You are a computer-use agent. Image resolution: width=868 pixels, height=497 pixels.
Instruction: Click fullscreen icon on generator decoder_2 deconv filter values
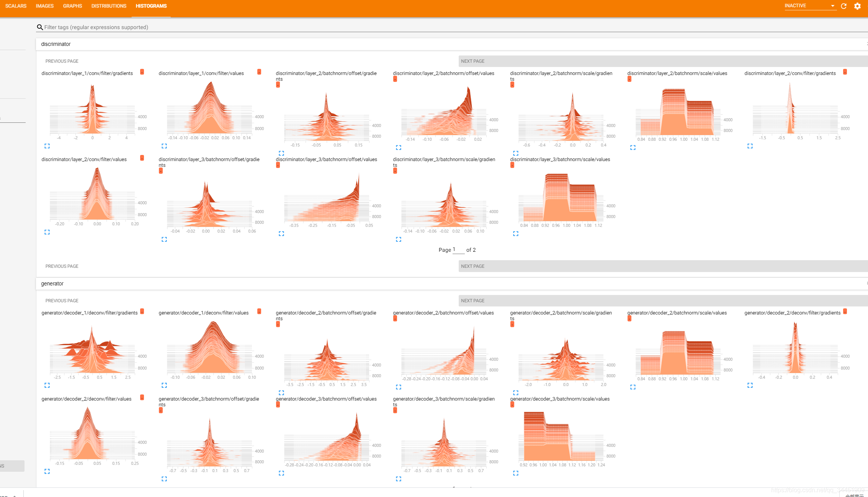48,471
